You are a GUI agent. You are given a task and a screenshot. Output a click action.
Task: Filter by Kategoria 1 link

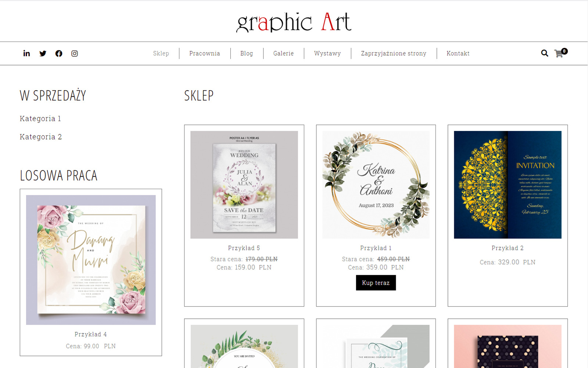pyautogui.click(x=40, y=118)
